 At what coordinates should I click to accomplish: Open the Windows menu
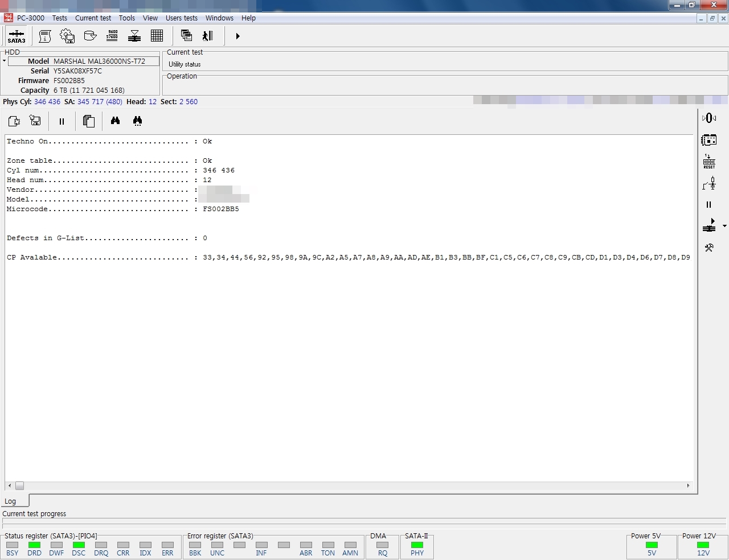219,18
